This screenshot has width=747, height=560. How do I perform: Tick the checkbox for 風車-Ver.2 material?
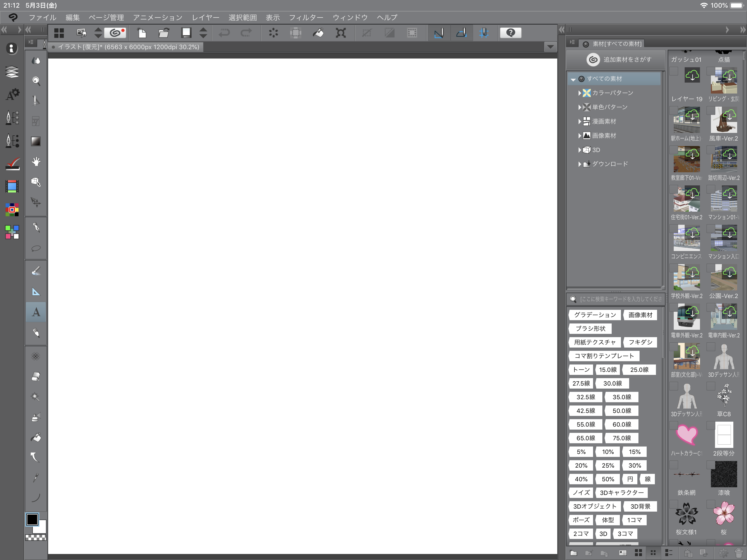(711, 111)
